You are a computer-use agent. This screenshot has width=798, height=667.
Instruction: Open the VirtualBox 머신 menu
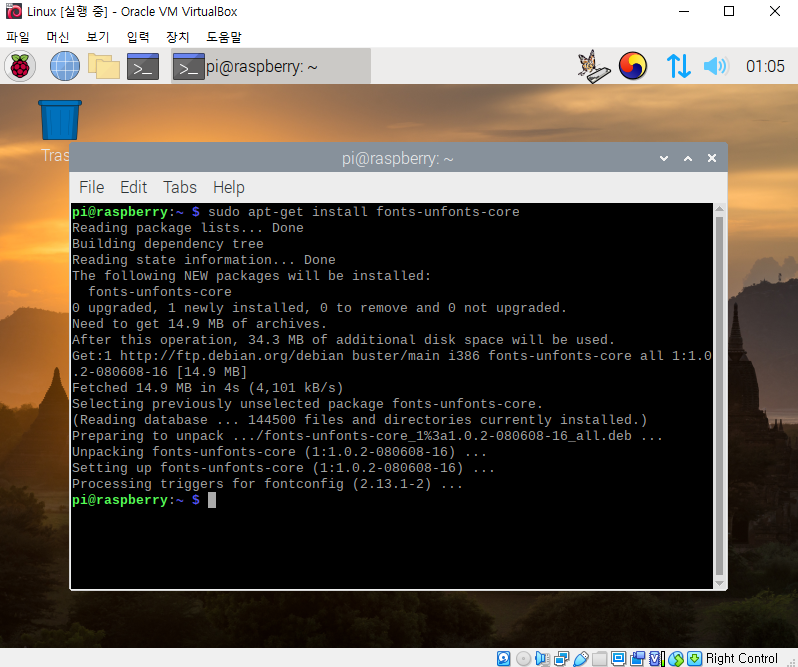click(x=58, y=37)
